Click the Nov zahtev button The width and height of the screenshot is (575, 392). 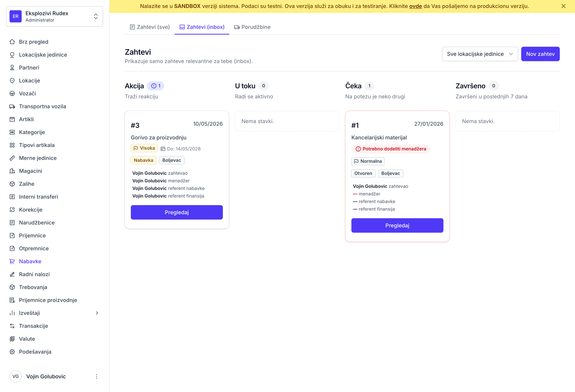[x=540, y=54]
